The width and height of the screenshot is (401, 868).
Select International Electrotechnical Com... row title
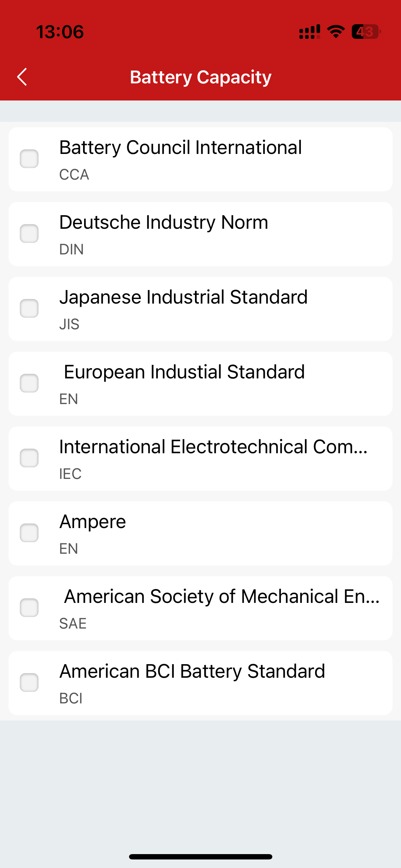pos(213,447)
